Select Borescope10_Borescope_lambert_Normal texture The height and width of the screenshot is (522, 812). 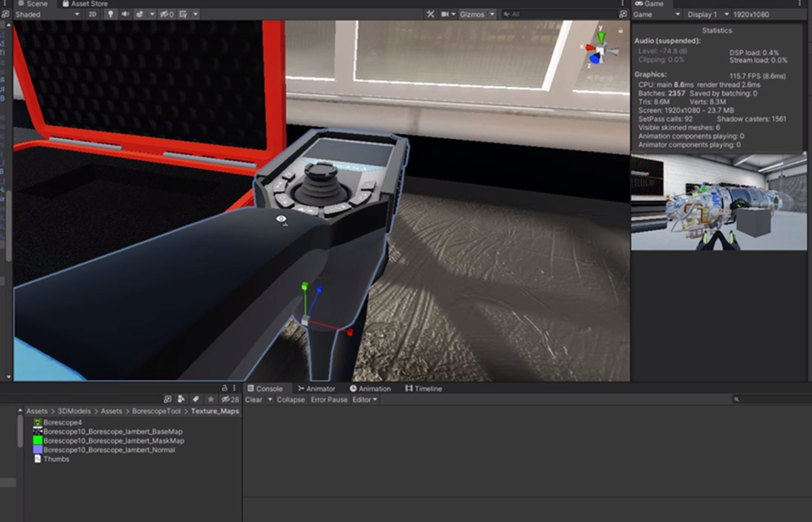click(104, 450)
